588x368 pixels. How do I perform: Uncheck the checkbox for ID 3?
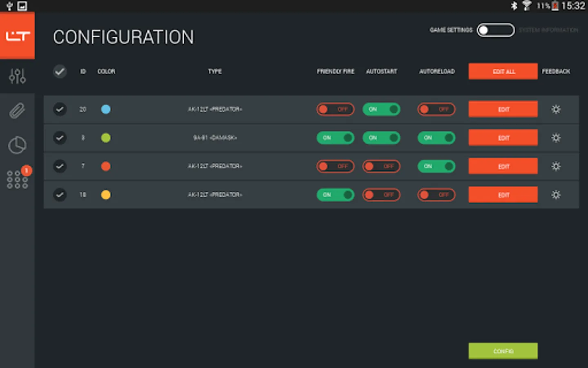point(60,138)
